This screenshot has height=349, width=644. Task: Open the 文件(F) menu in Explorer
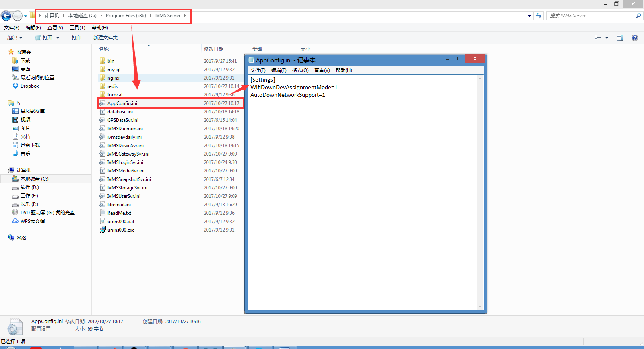tap(12, 28)
